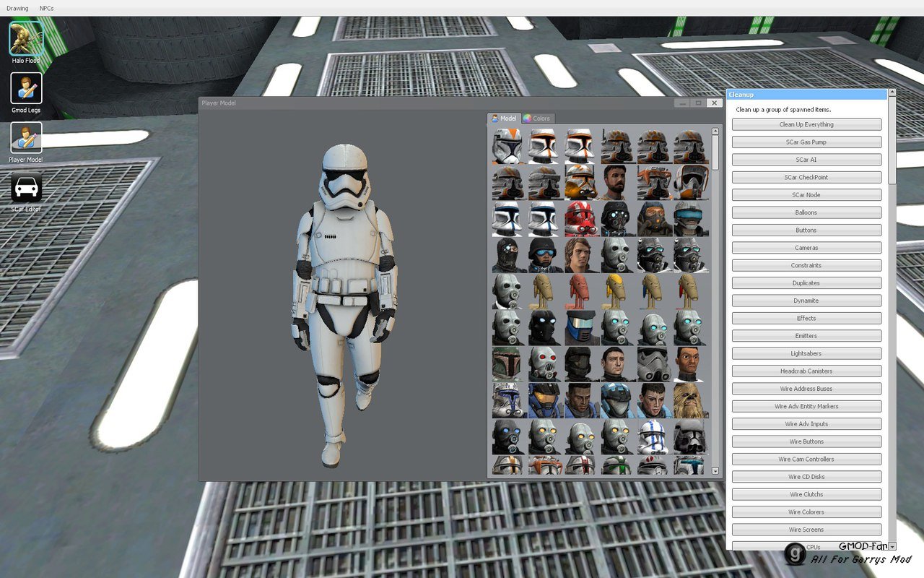Pick the yellow-headed battle droid model
Image resolution: width=924 pixels, height=578 pixels.
[619, 290]
